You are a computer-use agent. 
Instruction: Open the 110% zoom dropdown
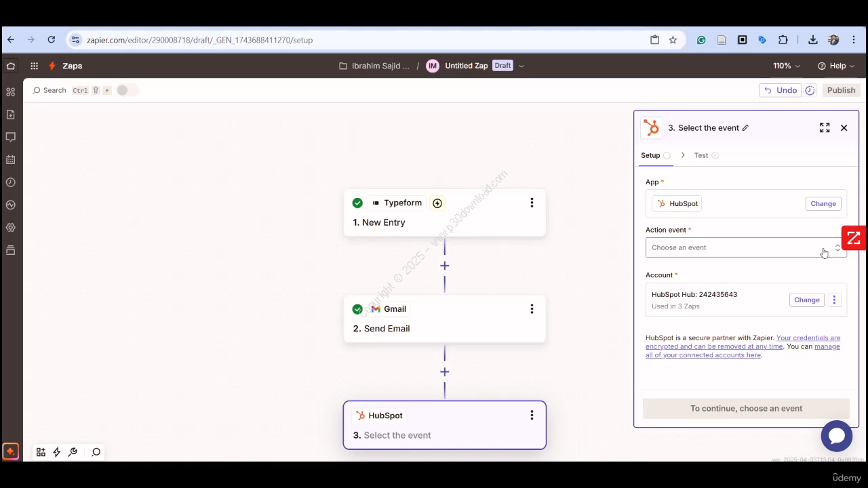click(x=787, y=66)
